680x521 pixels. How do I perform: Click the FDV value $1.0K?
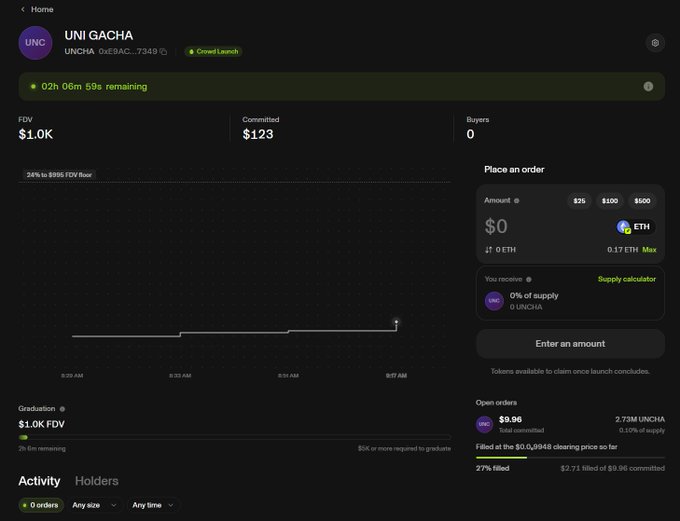tap(36, 134)
